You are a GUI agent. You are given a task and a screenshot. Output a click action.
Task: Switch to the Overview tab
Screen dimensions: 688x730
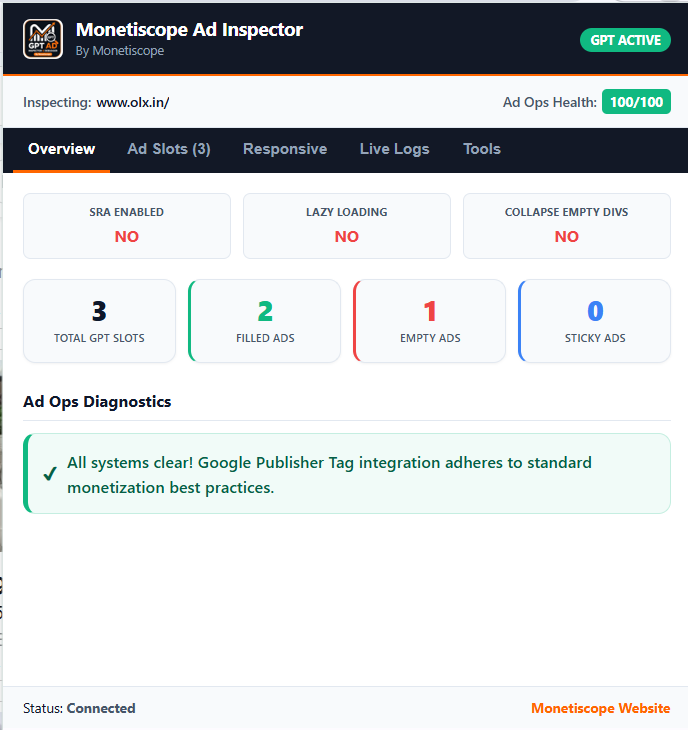[x=61, y=149]
